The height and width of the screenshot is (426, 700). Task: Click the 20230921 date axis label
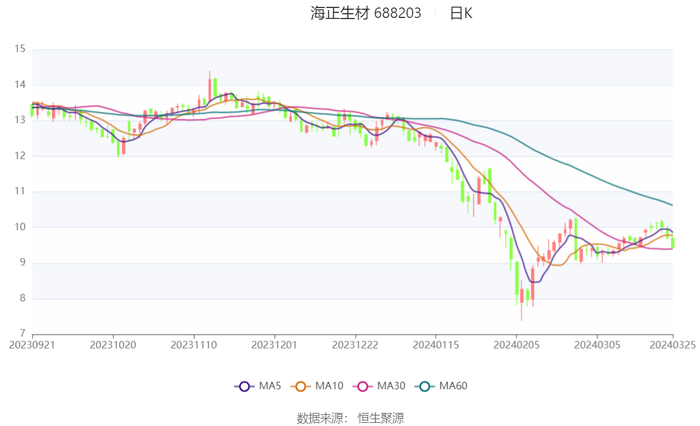pos(32,344)
